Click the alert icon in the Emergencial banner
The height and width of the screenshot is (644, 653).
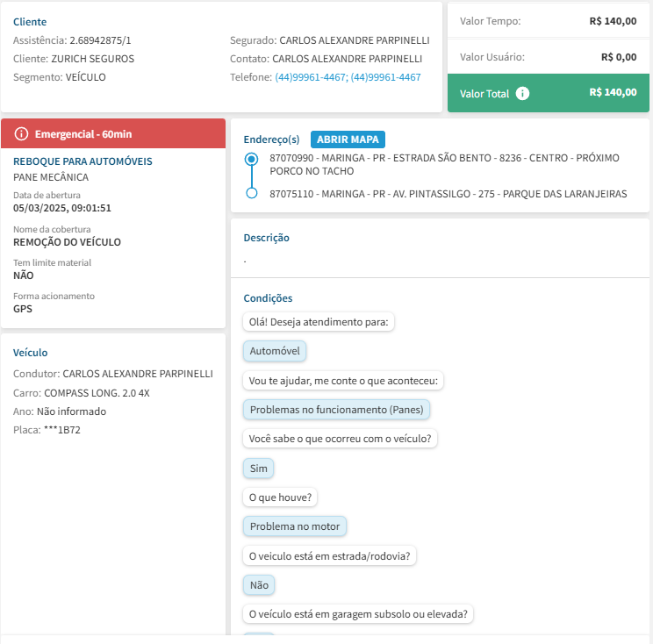coord(22,134)
